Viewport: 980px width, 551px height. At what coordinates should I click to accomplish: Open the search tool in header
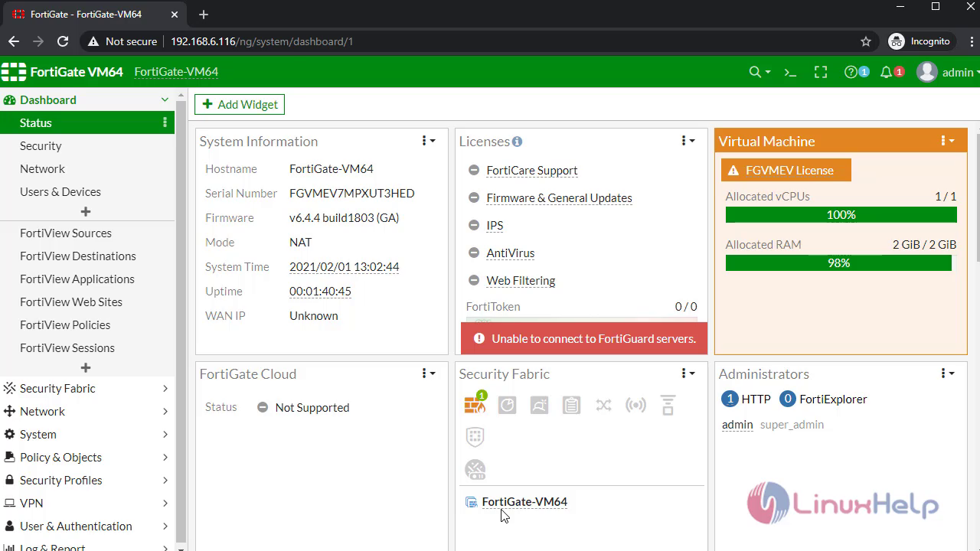759,72
